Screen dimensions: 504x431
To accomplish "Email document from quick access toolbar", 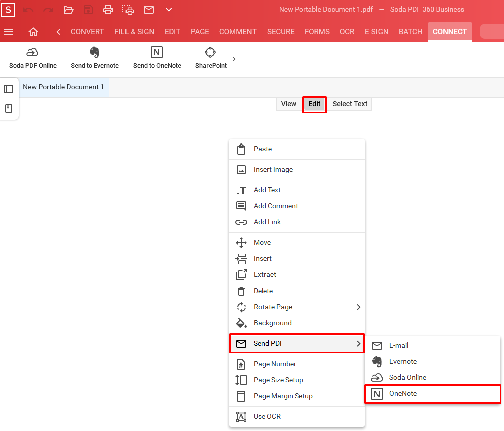I will (149, 10).
